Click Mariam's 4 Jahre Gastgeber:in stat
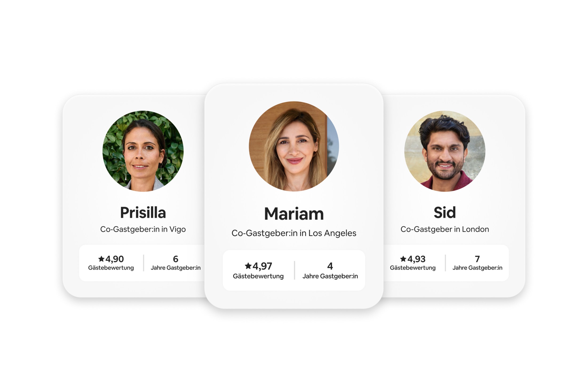The height and width of the screenshot is (392, 588). pyautogui.click(x=330, y=270)
